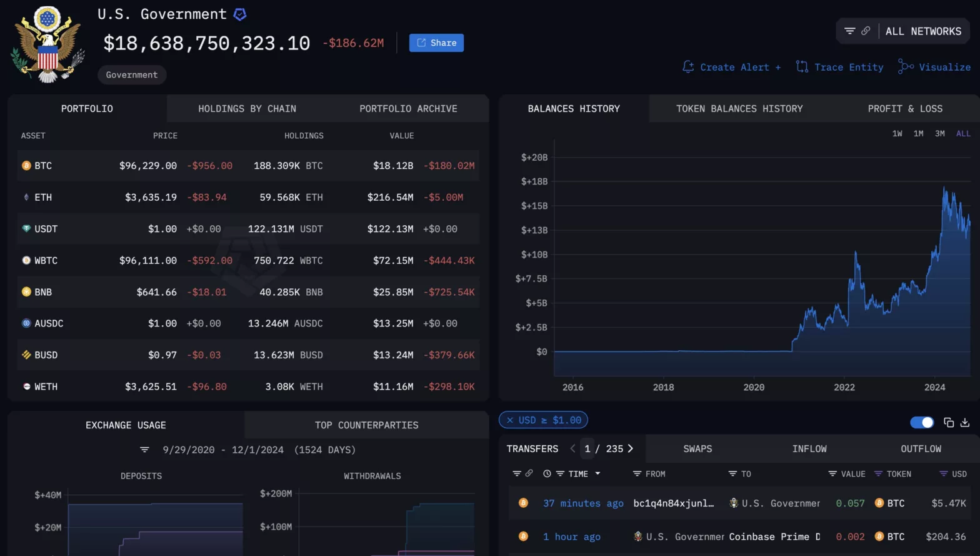980x556 pixels.
Task: Switch to HOLDINGS BY CHAIN tab
Action: (247, 108)
